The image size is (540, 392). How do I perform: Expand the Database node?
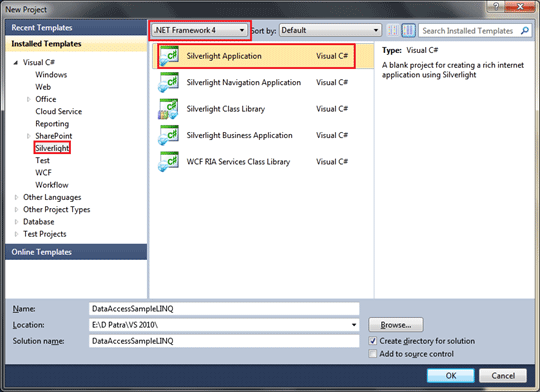click(x=16, y=222)
